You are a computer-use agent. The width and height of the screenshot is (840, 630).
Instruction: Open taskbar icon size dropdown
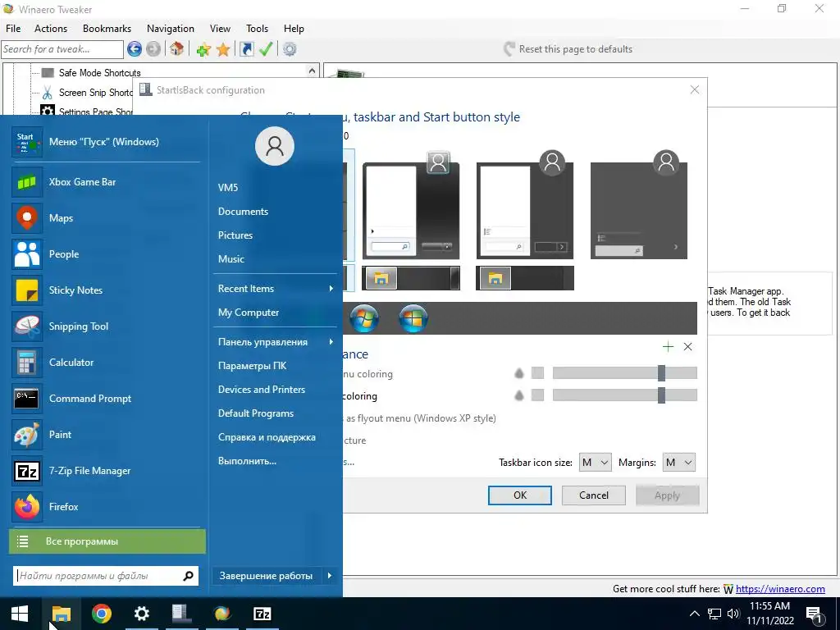coord(595,463)
